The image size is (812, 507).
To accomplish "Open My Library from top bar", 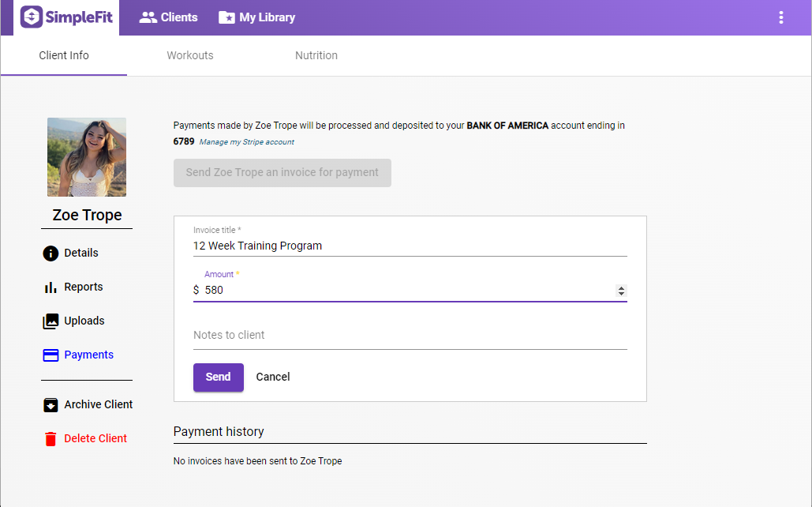I will [x=256, y=17].
